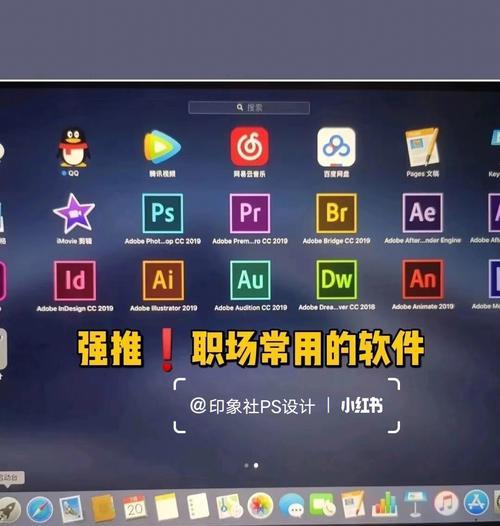Open Numbers chart icon in Dock

385,504
